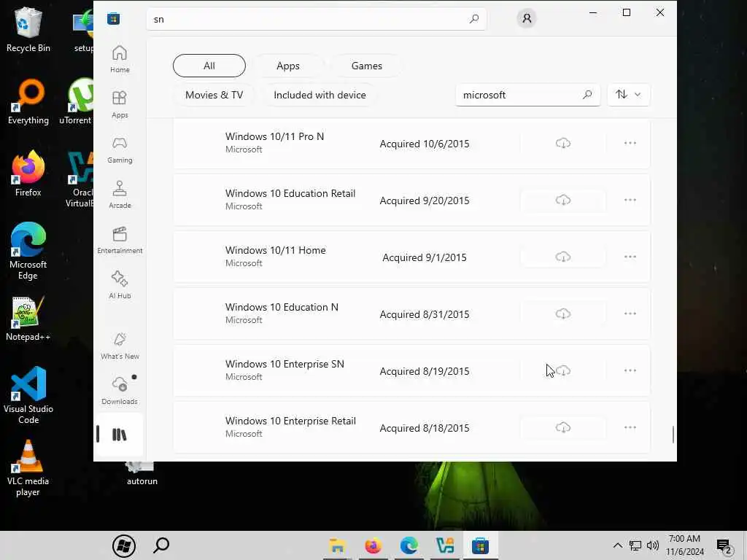This screenshot has height=560, width=747.
Task: Download Windows 10 Enterprise SN
Action: [563, 371]
